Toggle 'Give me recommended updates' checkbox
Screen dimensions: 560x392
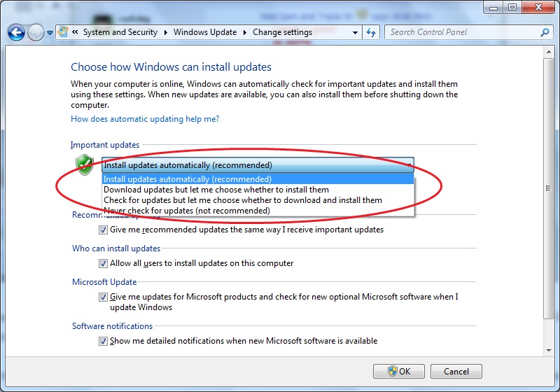(103, 230)
